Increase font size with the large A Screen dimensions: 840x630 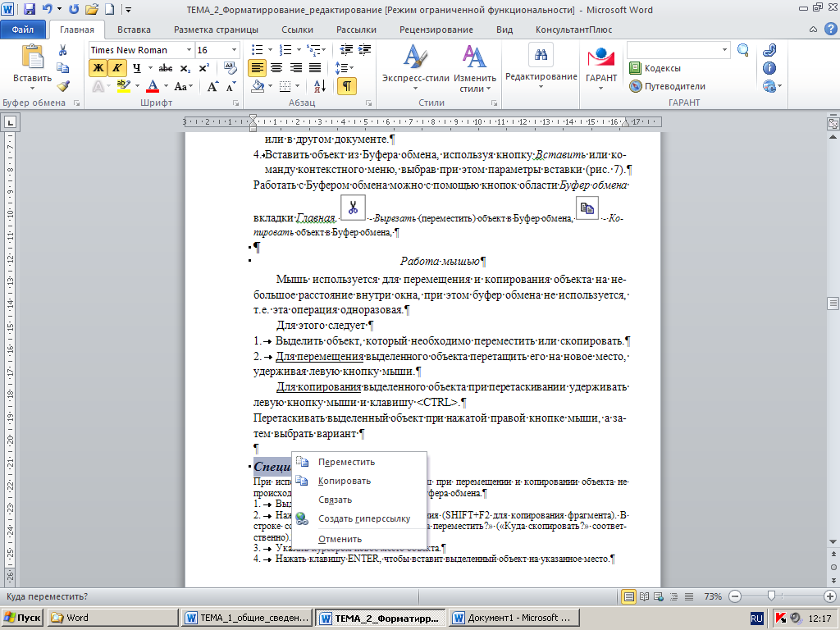tap(212, 86)
